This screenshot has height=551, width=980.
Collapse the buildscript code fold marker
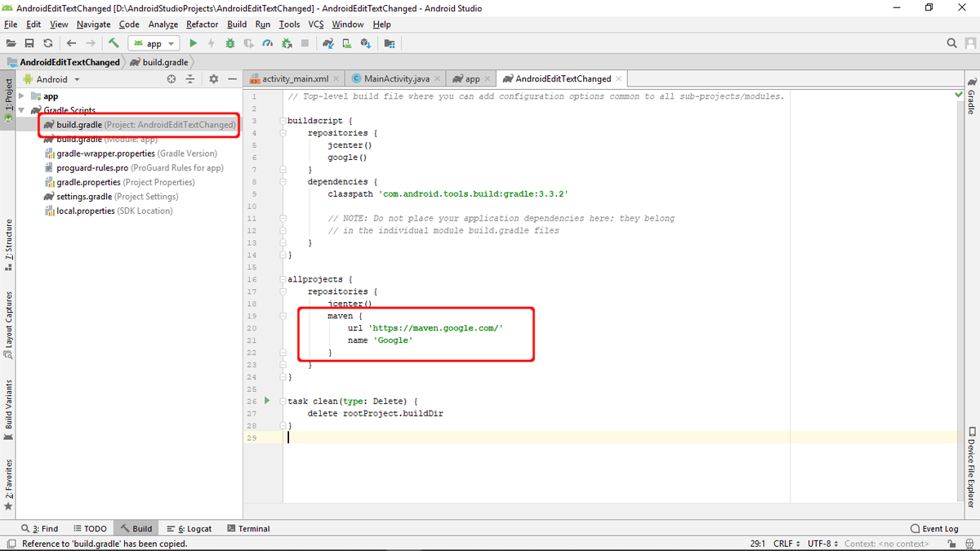tap(282, 120)
